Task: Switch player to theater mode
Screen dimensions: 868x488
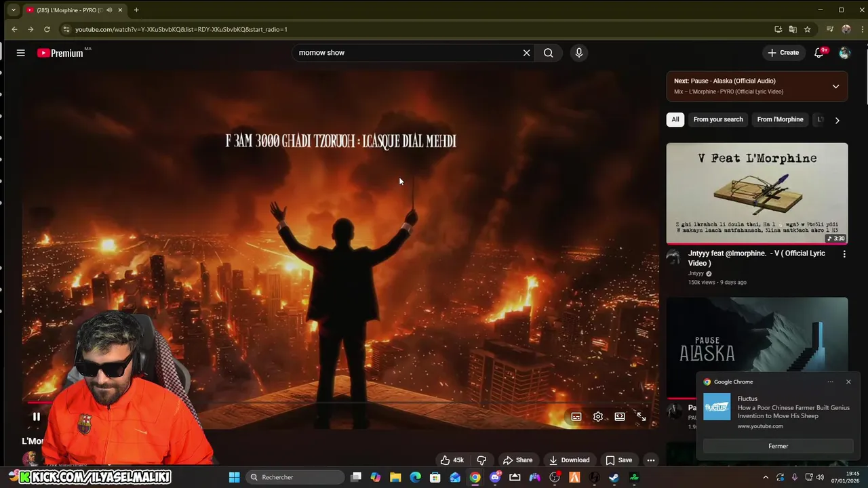Action: point(620,417)
